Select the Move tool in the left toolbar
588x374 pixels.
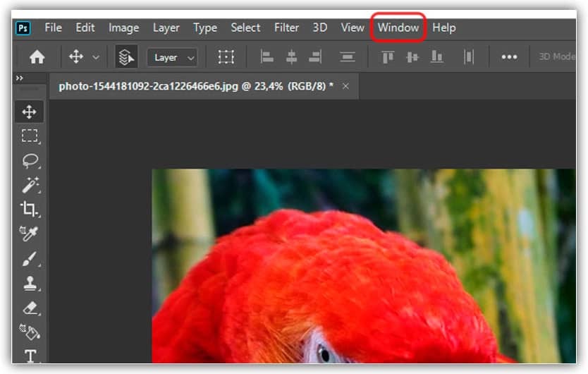click(x=29, y=112)
